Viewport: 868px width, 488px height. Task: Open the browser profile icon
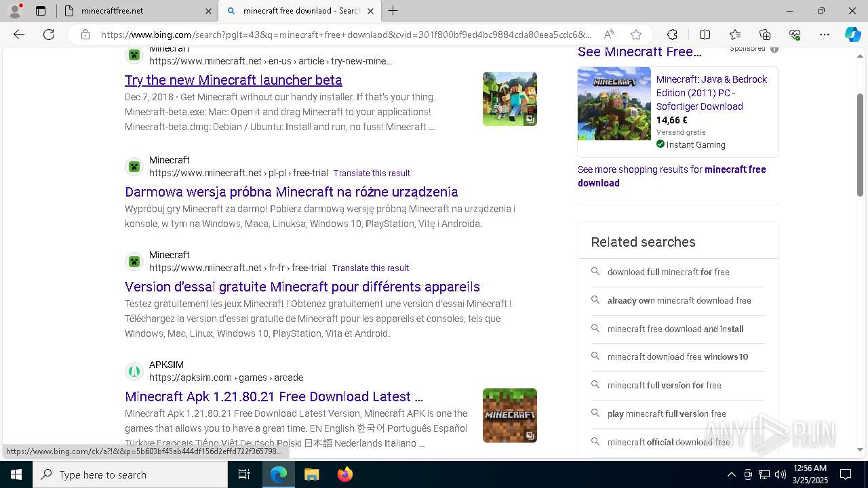pos(15,11)
